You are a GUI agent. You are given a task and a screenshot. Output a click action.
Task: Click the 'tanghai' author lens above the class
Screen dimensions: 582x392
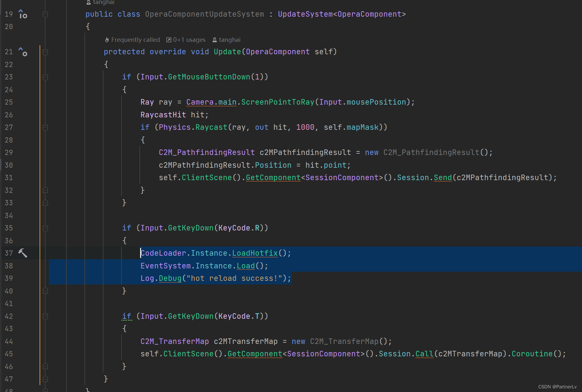coord(100,2)
